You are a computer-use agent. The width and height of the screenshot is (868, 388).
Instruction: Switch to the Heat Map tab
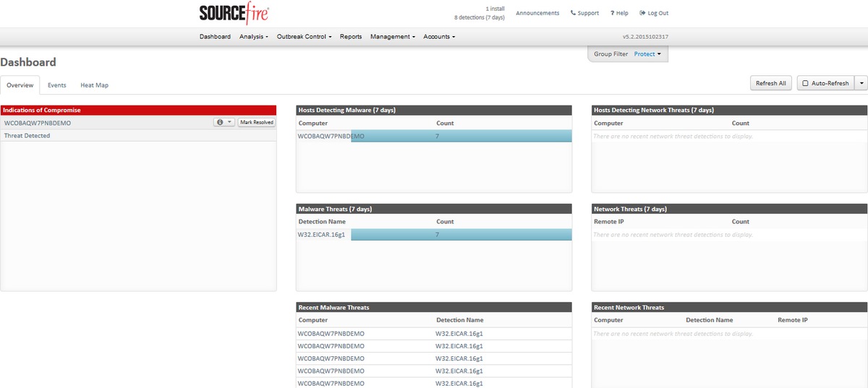(94, 85)
